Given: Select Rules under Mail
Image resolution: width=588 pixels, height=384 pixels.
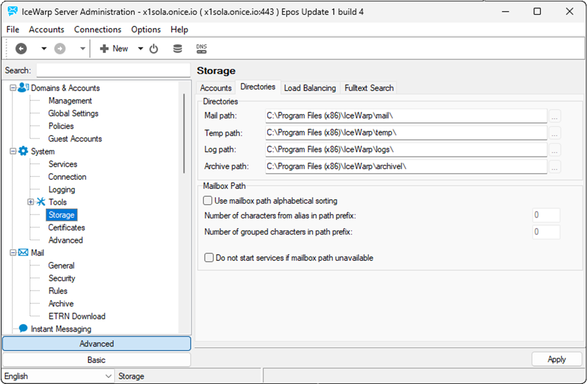Looking at the screenshot, I should 58,290.
